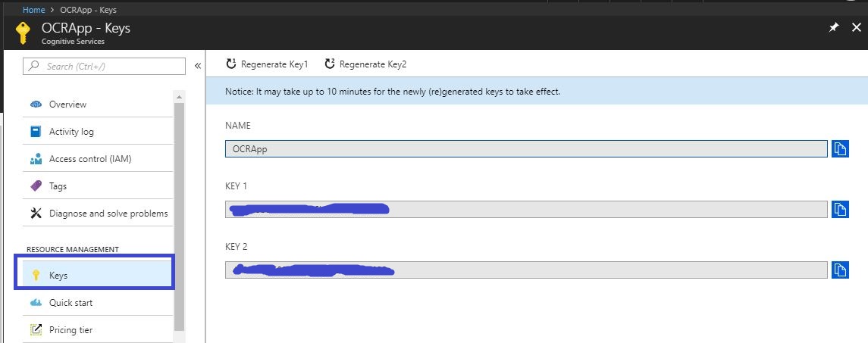Click the yellow key header icon

24,33
